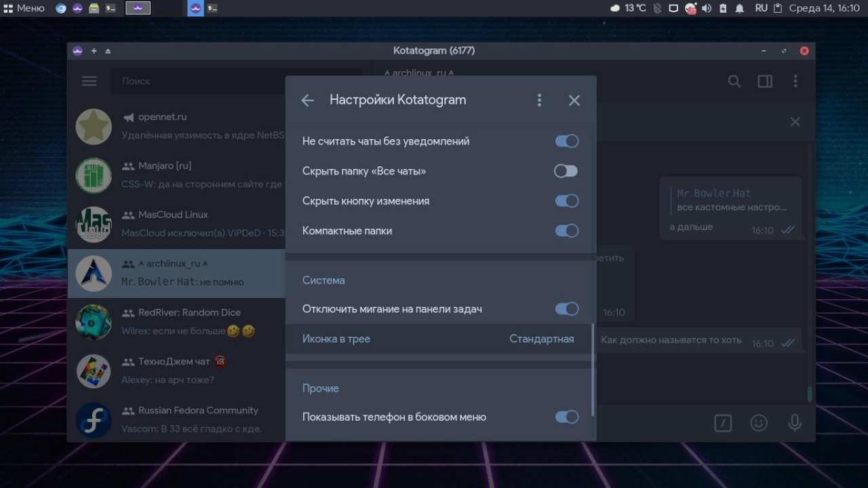Image resolution: width=868 pixels, height=488 pixels.
Task: Search in the archlinux_ru chat
Action: [x=734, y=81]
